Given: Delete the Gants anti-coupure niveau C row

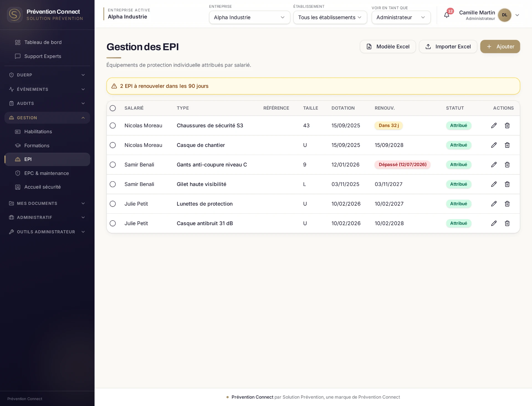Looking at the screenshot, I should coord(507,165).
